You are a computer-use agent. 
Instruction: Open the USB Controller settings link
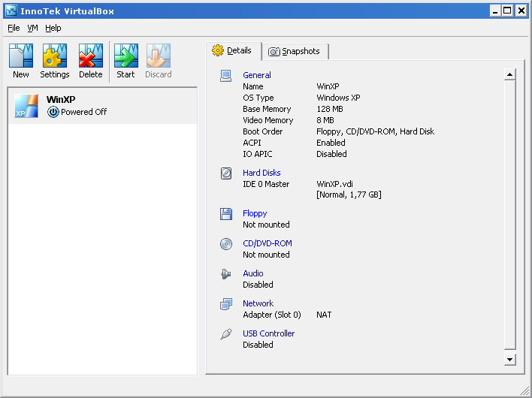coord(269,333)
